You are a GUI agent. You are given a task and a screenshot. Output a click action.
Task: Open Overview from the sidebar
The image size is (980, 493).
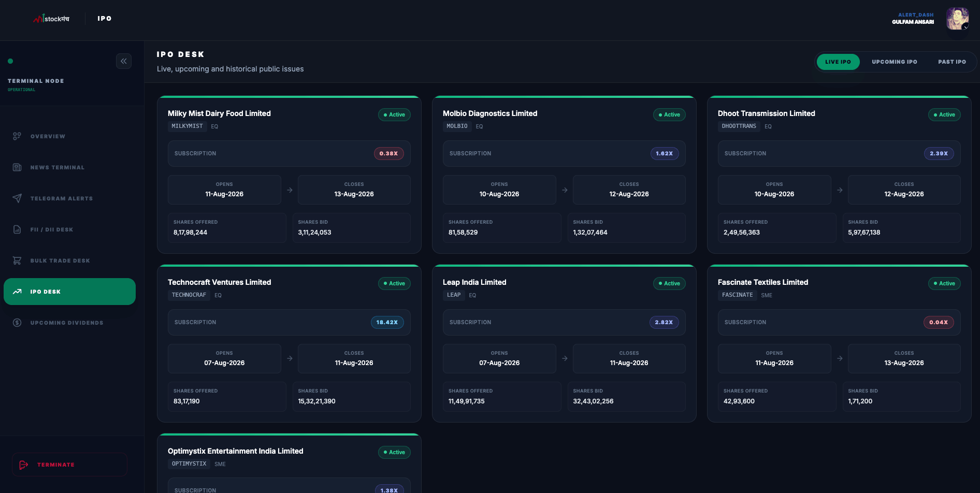[x=69, y=136]
